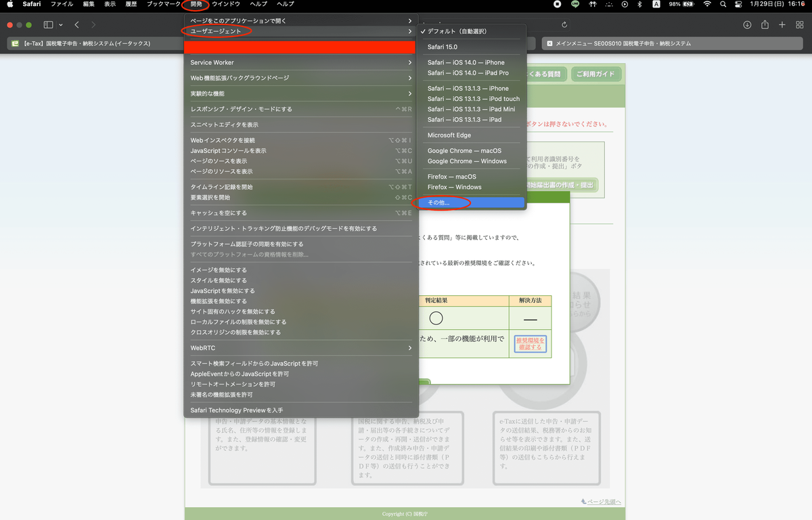Click 推奨環境を確認する button
812x520 pixels.
point(531,343)
